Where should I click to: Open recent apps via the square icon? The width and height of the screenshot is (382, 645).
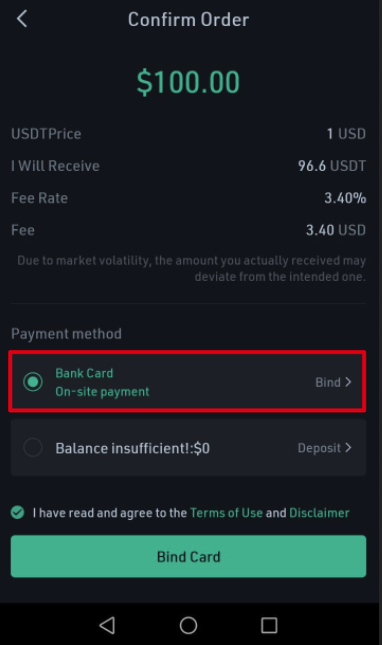click(269, 625)
